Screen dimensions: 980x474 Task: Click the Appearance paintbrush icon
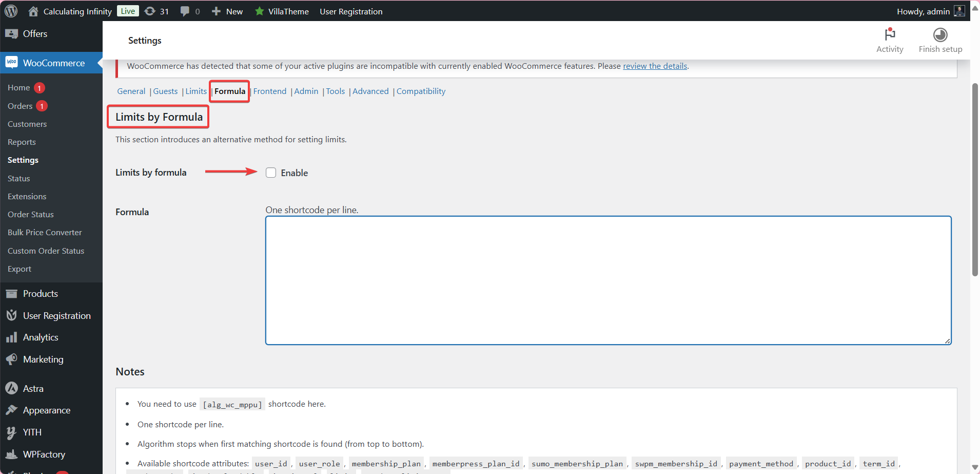point(11,410)
